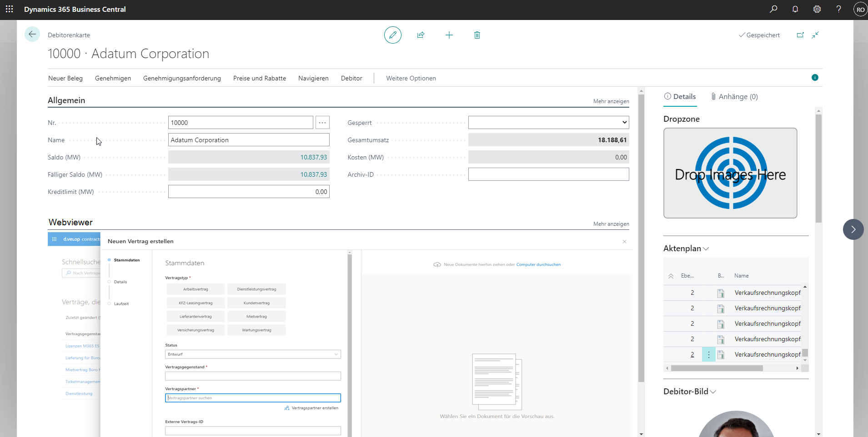Viewport: 868px width, 437px height.
Task: Open the settings gear icon
Action: [x=817, y=9]
